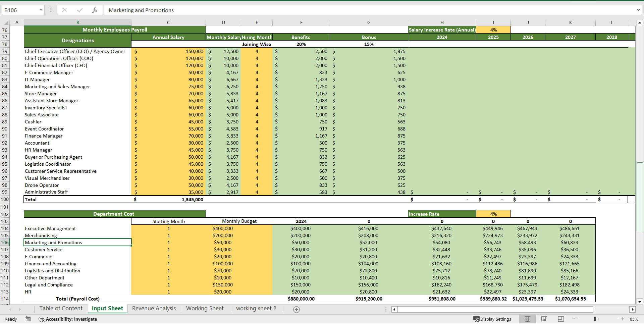Image resolution: width=644 pixels, height=324 pixels.
Task: Open the Working Sheet tab
Action: [x=205, y=309]
